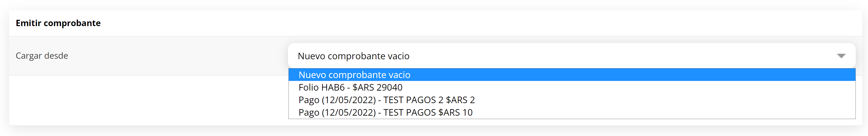Pick the TEST PAGOS 2 list entry
Viewport: 868px width, 136px height.
pyautogui.click(x=386, y=100)
